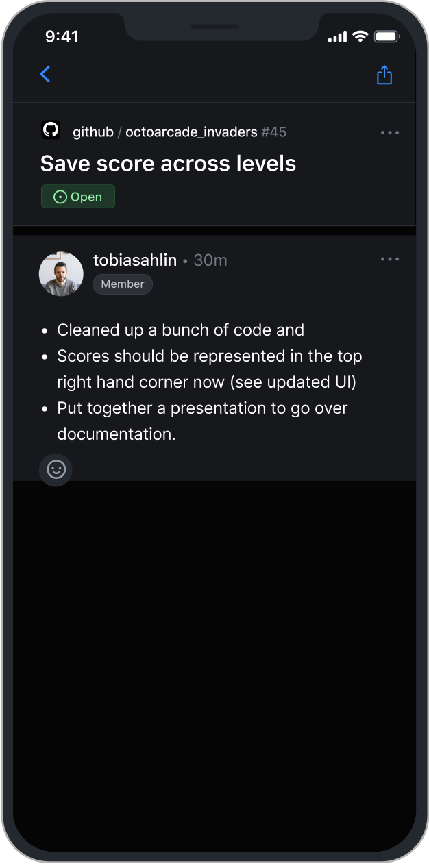Tap the back chevron arrow

pyautogui.click(x=45, y=74)
